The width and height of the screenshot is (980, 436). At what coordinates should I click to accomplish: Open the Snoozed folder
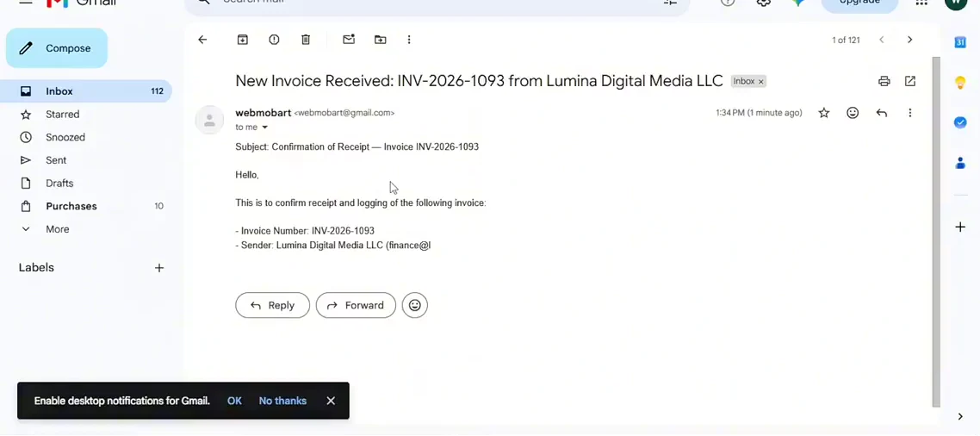click(x=85, y=137)
